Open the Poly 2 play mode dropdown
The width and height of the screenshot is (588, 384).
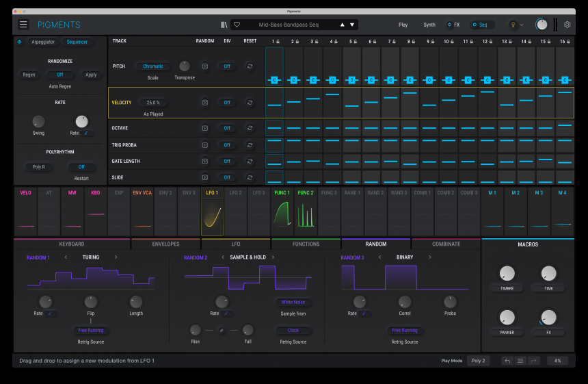pyautogui.click(x=478, y=361)
